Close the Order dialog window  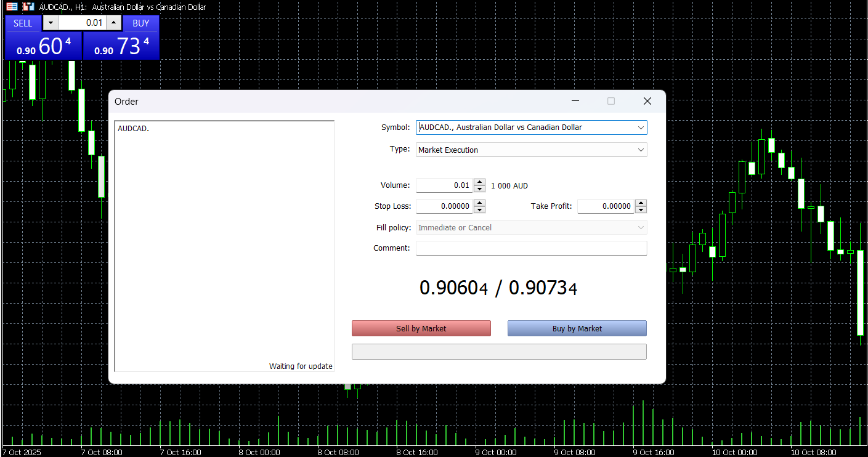647,101
